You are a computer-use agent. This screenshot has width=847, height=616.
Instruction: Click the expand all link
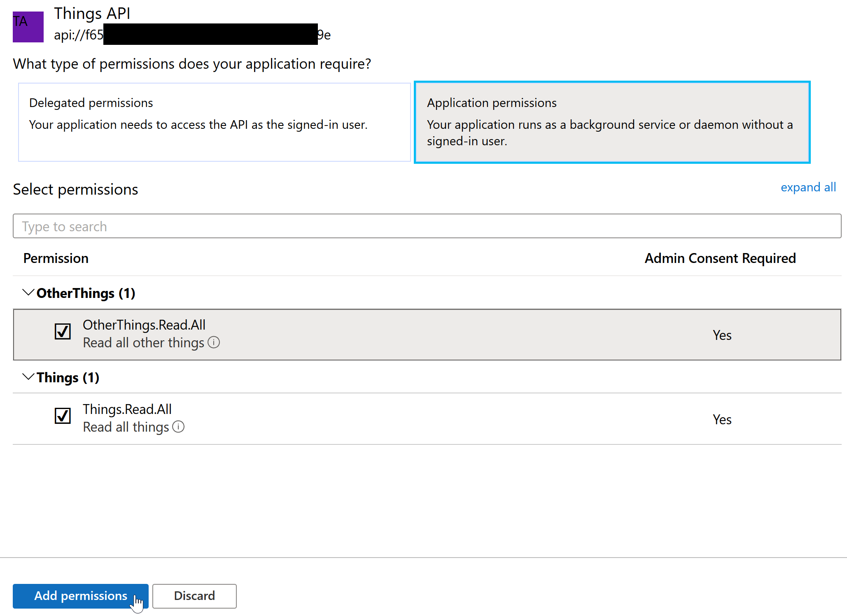[x=807, y=187]
